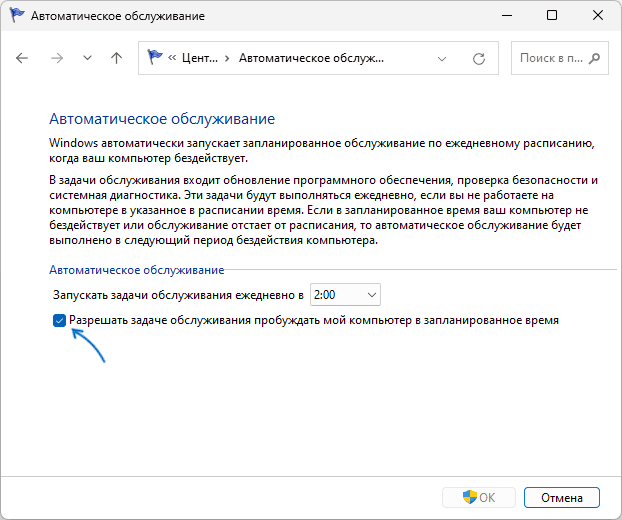Go up one level with the up arrow
622x520 pixels.
click(x=116, y=58)
